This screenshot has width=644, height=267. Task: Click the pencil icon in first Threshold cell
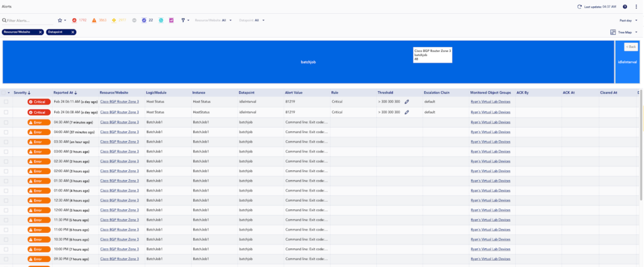[407, 101]
